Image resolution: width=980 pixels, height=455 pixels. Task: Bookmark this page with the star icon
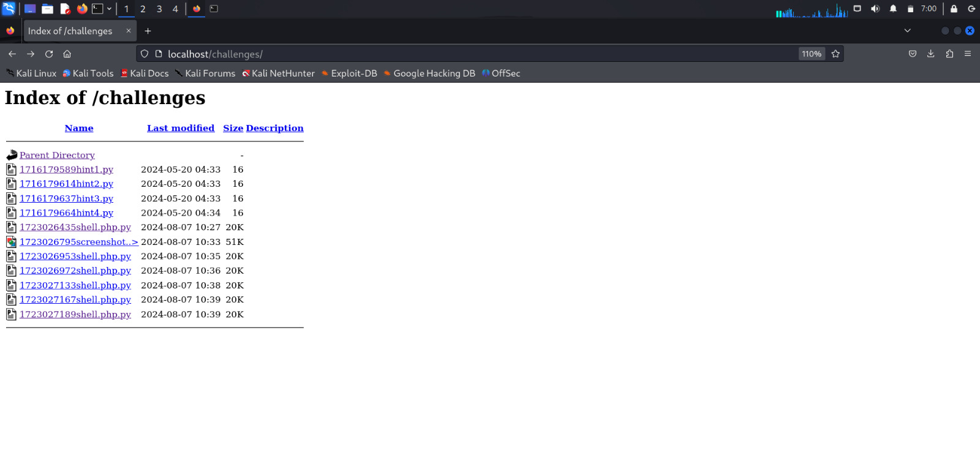(x=835, y=54)
